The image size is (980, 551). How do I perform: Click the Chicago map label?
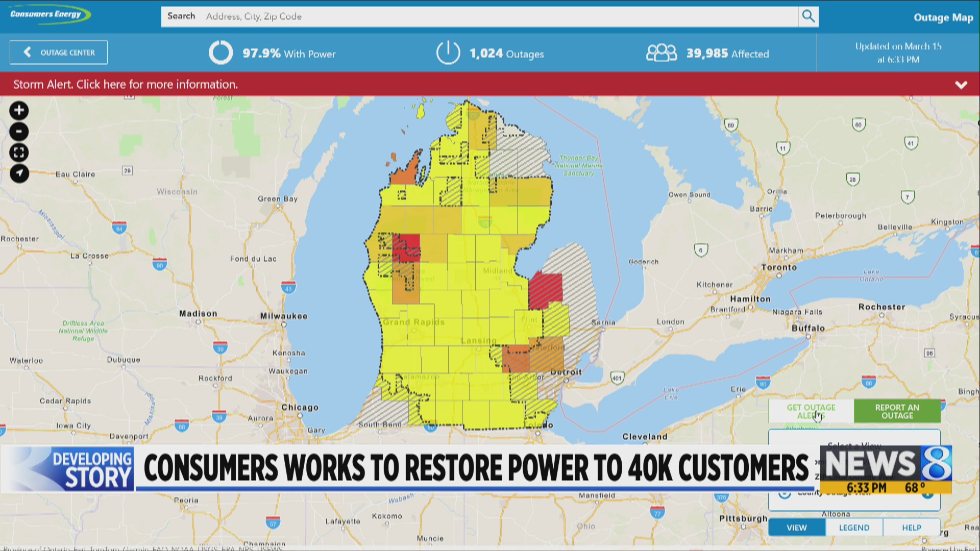300,407
